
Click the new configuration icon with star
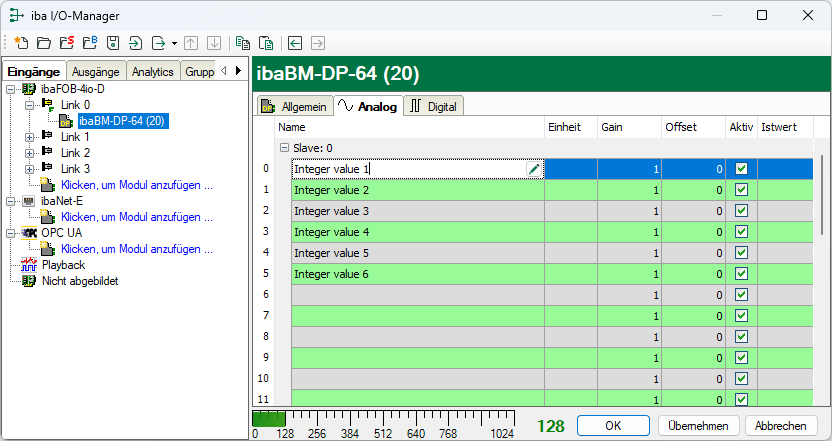[20, 43]
